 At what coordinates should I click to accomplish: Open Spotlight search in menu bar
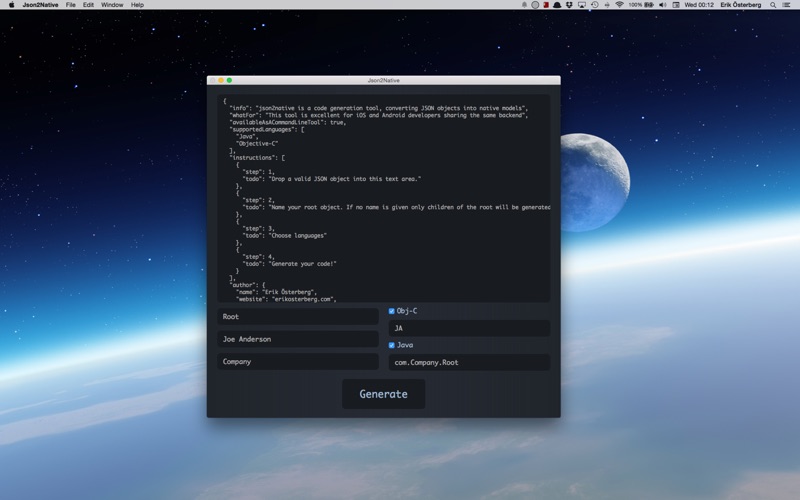(773, 5)
